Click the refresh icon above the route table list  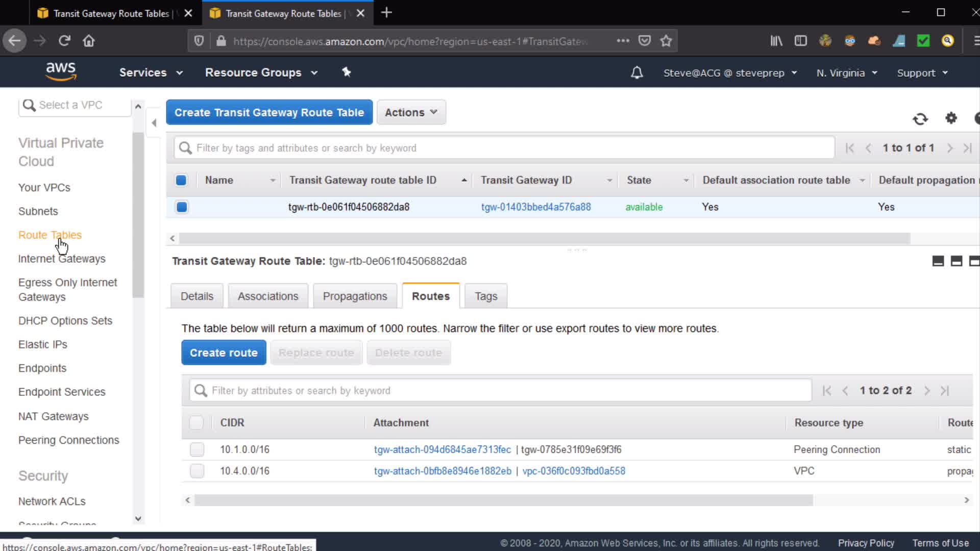[x=920, y=119]
